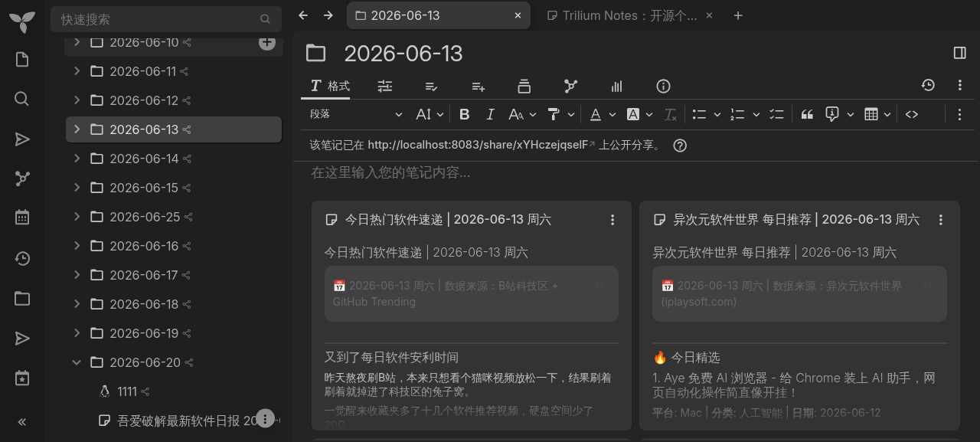Screen dimensions: 980x442
Task: Open the note map ribbon tab
Action: tap(570, 86)
